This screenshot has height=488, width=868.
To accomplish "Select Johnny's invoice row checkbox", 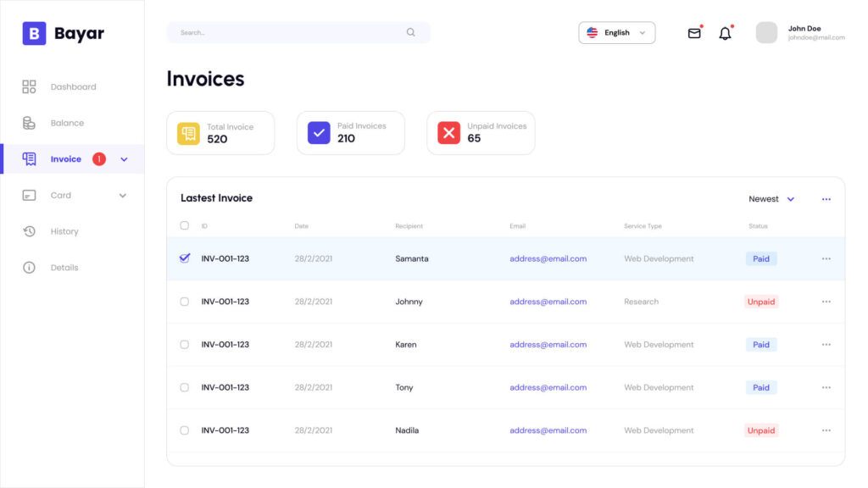I will click(x=184, y=302).
